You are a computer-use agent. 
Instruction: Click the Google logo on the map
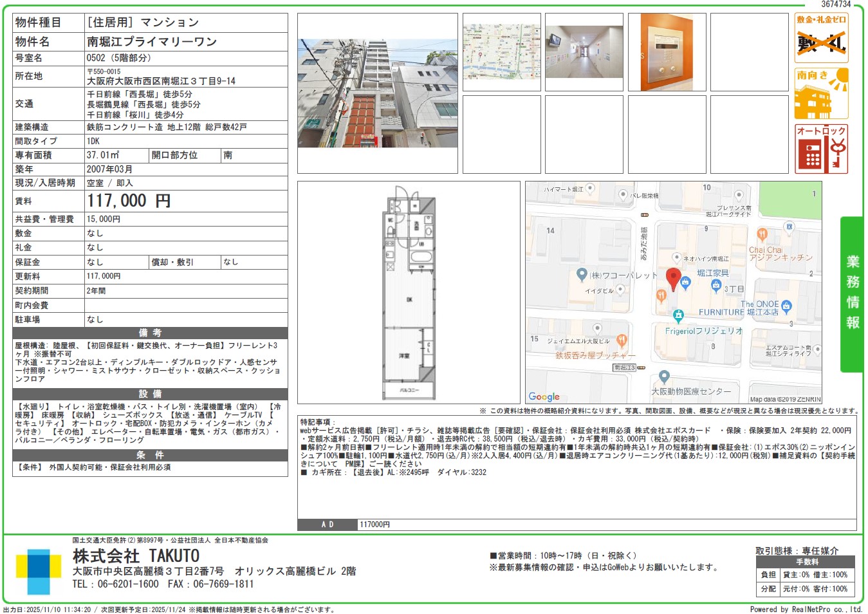pos(544,396)
